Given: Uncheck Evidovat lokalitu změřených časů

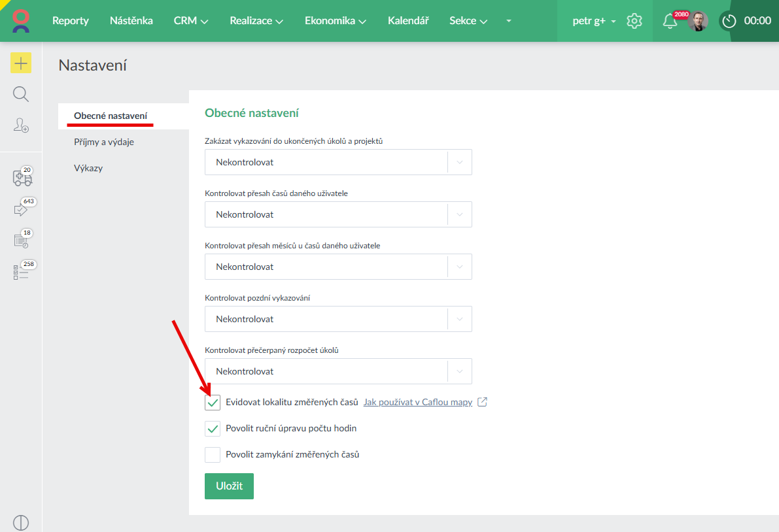Looking at the screenshot, I should pyautogui.click(x=213, y=403).
